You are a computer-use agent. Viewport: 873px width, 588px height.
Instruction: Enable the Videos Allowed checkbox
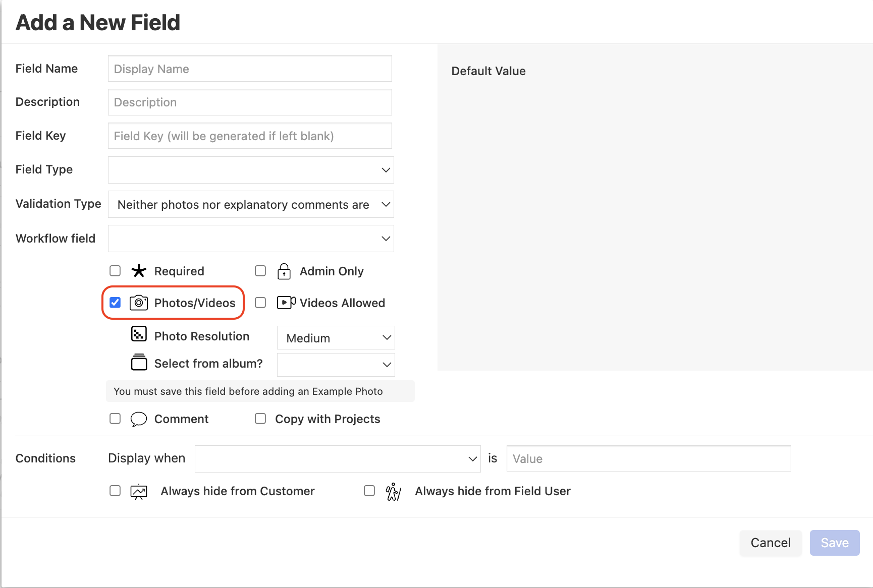pos(260,303)
